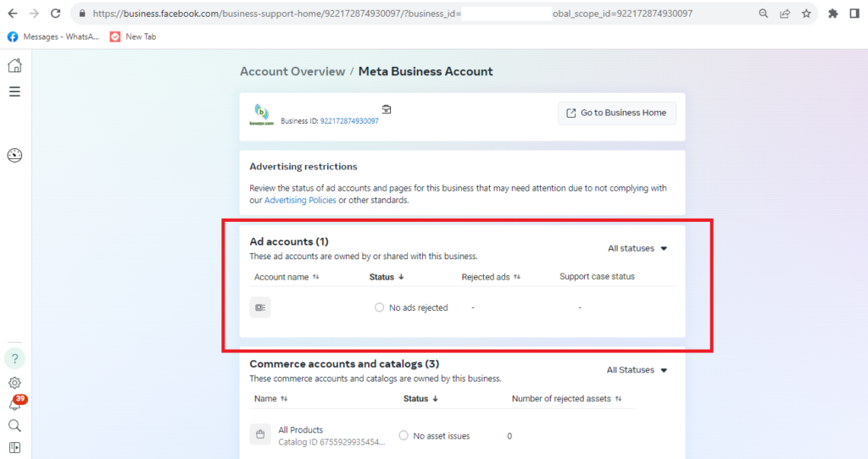The height and width of the screenshot is (459, 868).
Task: Click the browser address bar URL
Action: point(392,14)
